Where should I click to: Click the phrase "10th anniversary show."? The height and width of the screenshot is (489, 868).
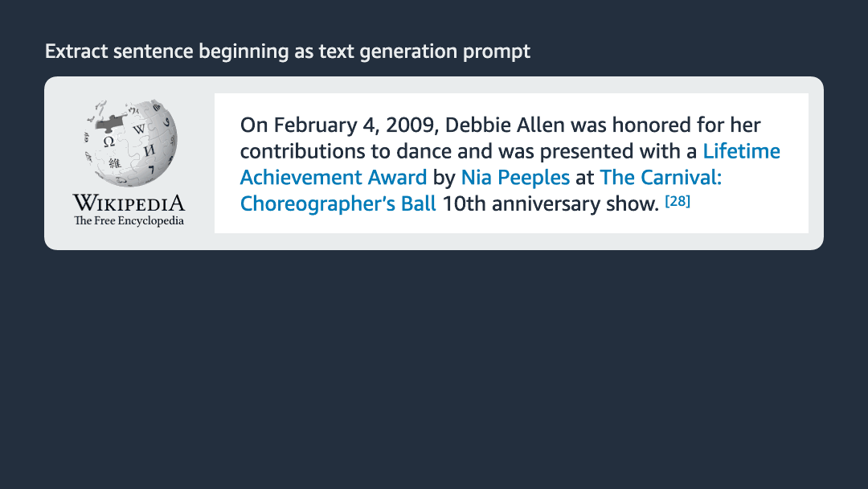[551, 203]
